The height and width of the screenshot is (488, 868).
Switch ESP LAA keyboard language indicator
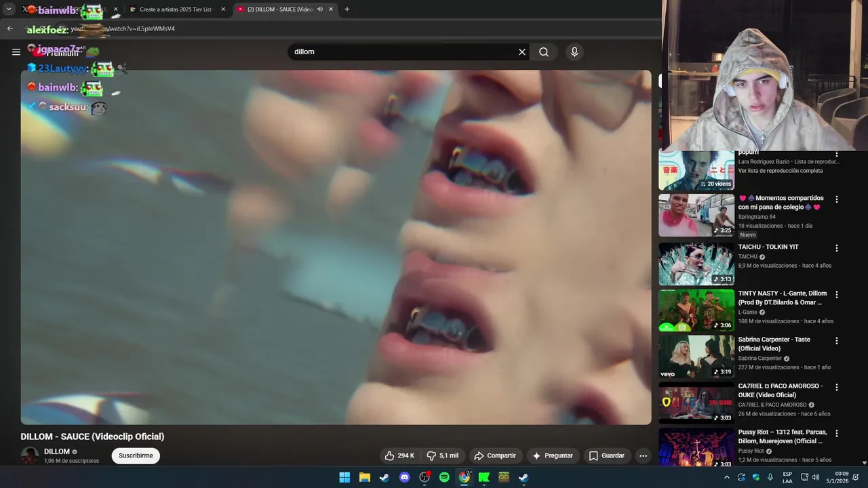[x=787, y=477]
